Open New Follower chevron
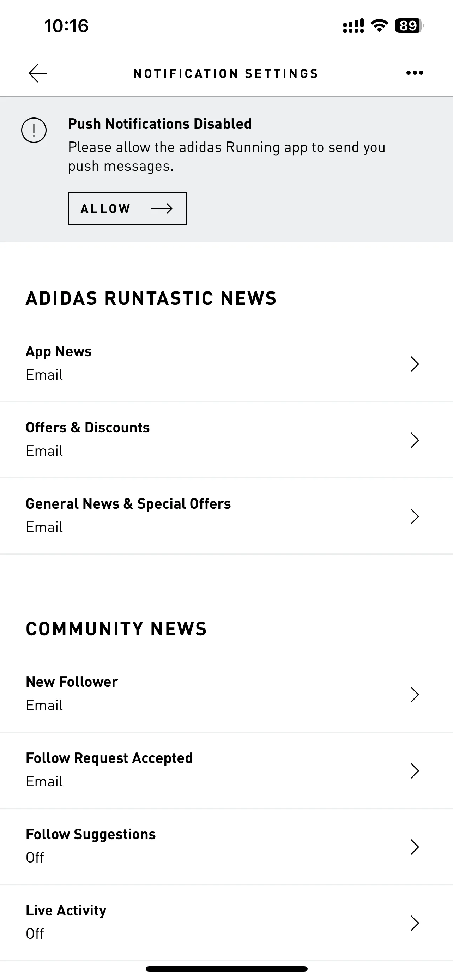 (x=415, y=694)
